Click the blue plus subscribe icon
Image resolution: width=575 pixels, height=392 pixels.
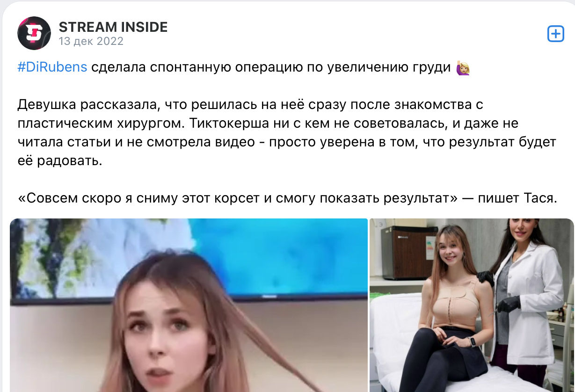pyautogui.click(x=555, y=34)
